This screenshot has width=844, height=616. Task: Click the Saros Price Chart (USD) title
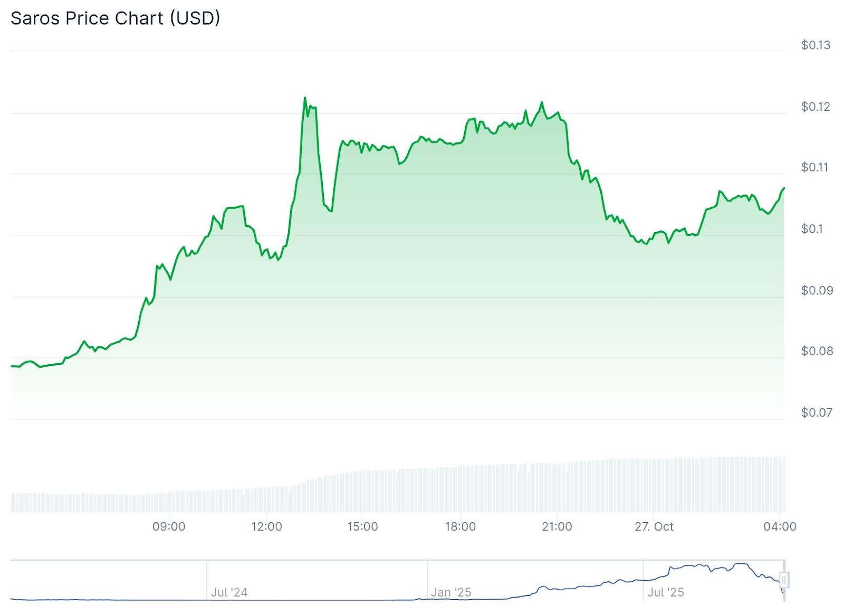(x=116, y=18)
